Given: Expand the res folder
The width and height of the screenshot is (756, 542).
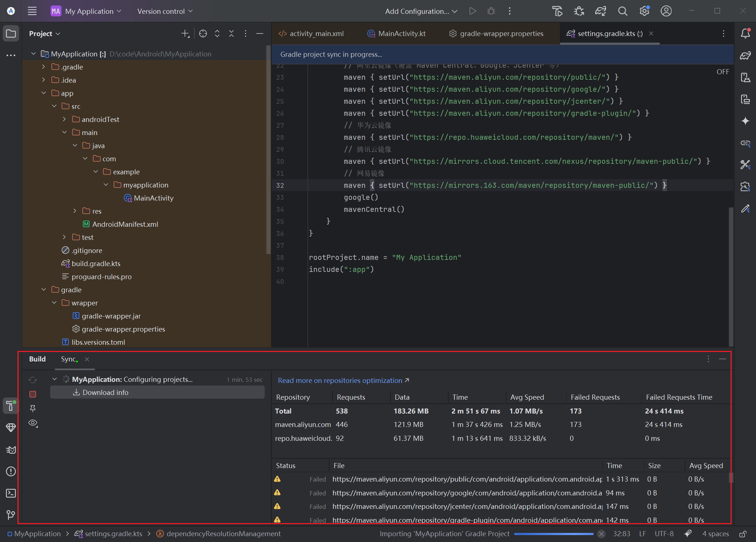Looking at the screenshot, I should coord(75,211).
